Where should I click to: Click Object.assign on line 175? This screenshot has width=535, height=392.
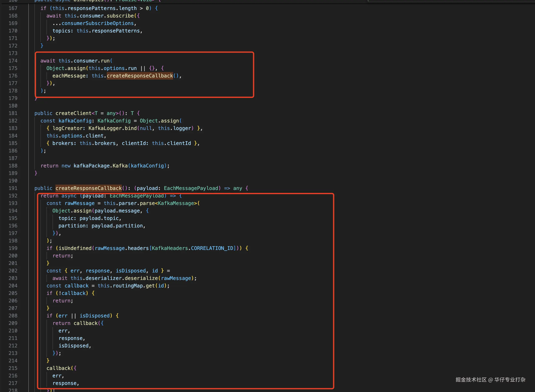point(66,68)
